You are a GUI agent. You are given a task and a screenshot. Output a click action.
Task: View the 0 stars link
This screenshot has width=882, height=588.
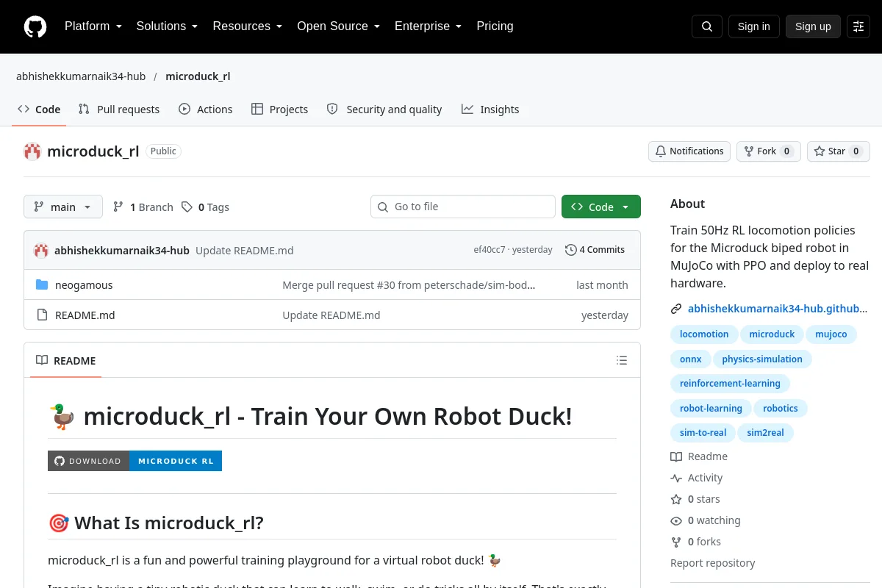(695, 499)
